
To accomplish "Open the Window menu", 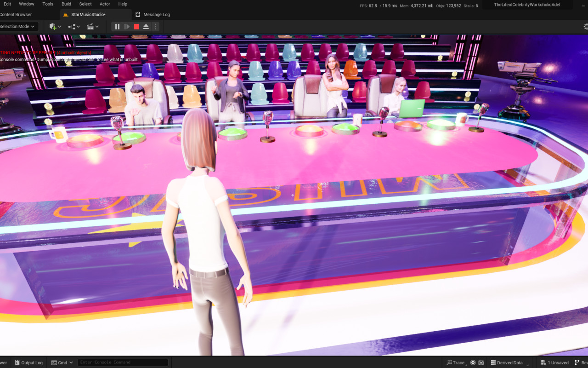I will (27, 4).
